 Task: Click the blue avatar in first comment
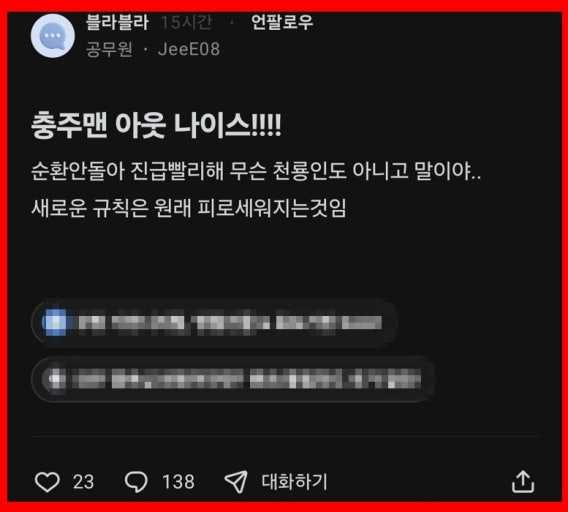(x=55, y=322)
